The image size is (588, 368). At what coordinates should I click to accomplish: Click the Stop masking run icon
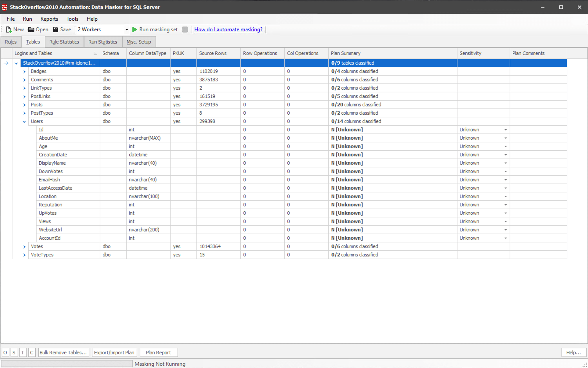pyautogui.click(x=185, y=29)
